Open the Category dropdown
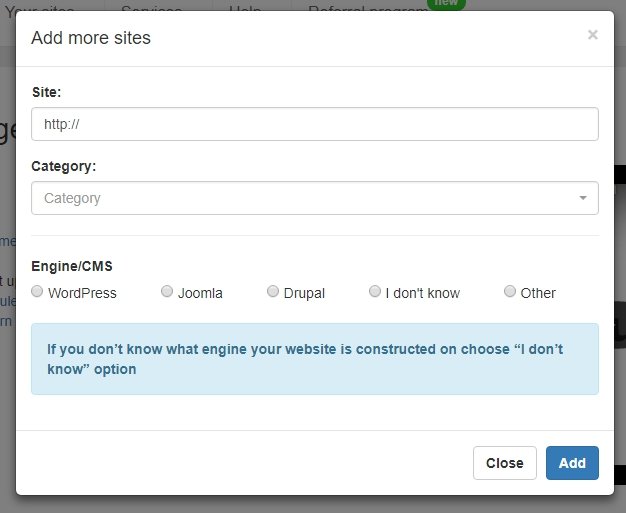 (x=315, y=198)
